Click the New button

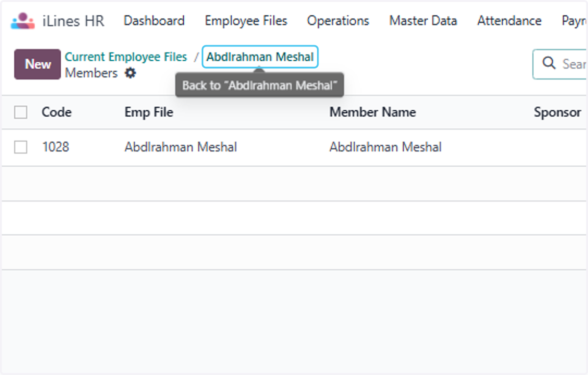coord(38,64)
